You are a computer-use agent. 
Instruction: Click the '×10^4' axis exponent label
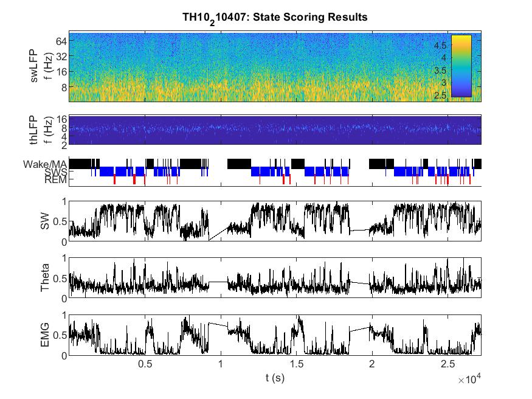pos(469,379)
